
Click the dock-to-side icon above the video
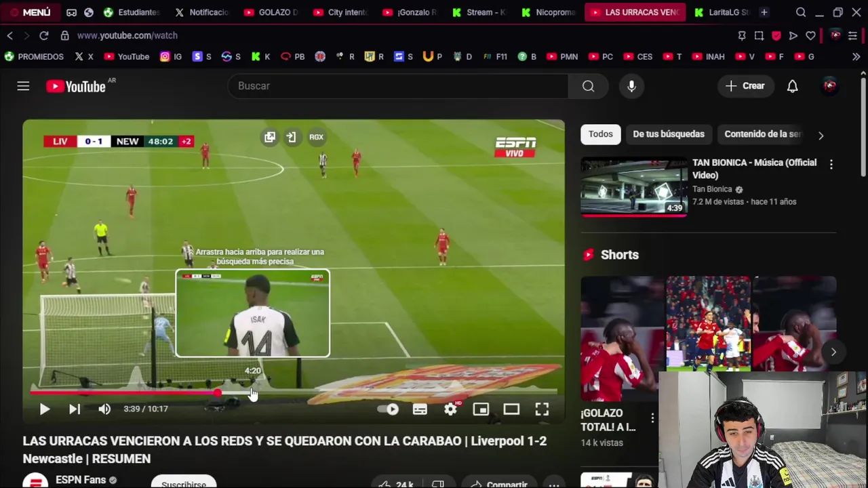pos(291,138)
